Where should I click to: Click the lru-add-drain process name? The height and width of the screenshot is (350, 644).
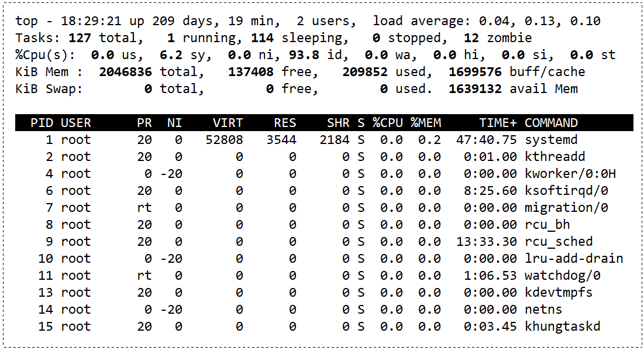click(574, 259)
